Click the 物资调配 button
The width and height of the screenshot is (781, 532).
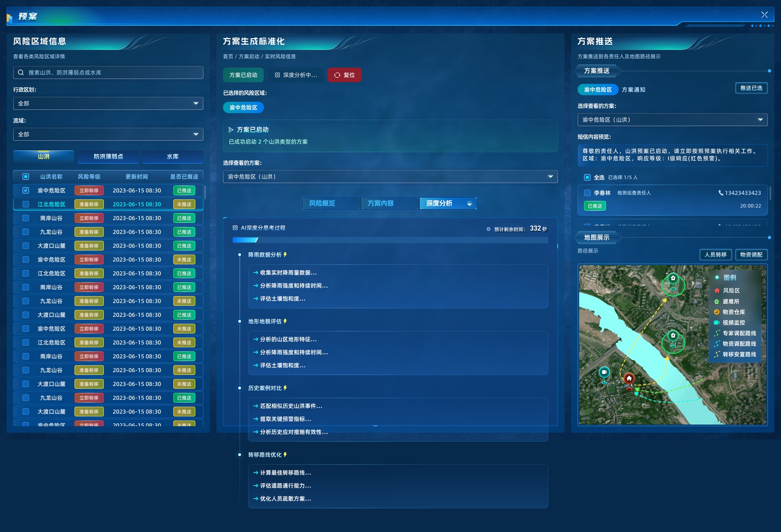tap(751, 255)
